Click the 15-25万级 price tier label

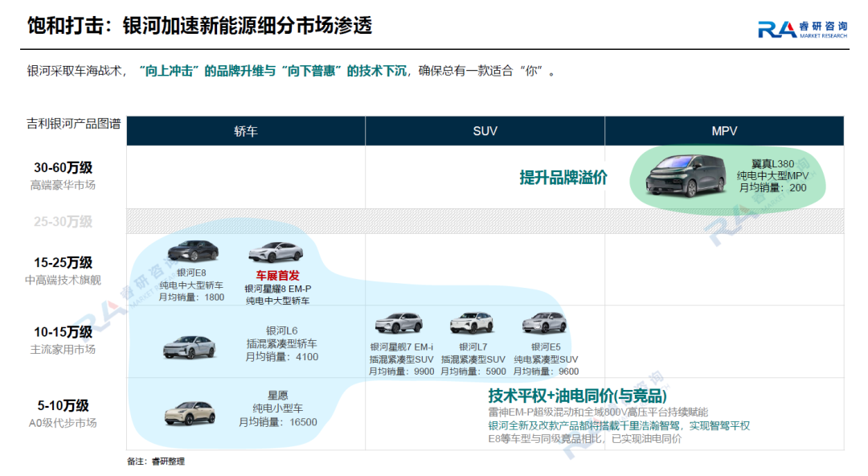pyautogui.click(x=63, y=262)
